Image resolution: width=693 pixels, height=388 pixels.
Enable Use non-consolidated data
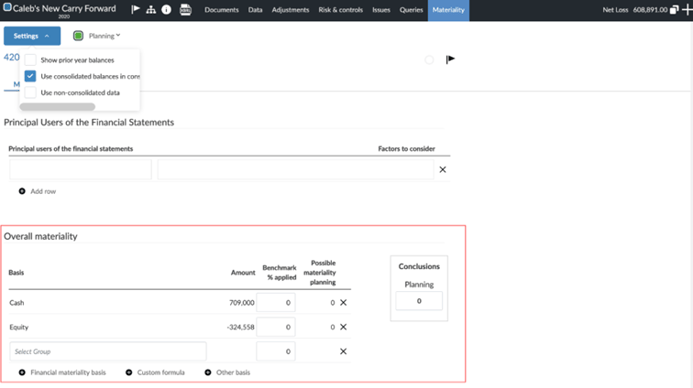[30, 92]
